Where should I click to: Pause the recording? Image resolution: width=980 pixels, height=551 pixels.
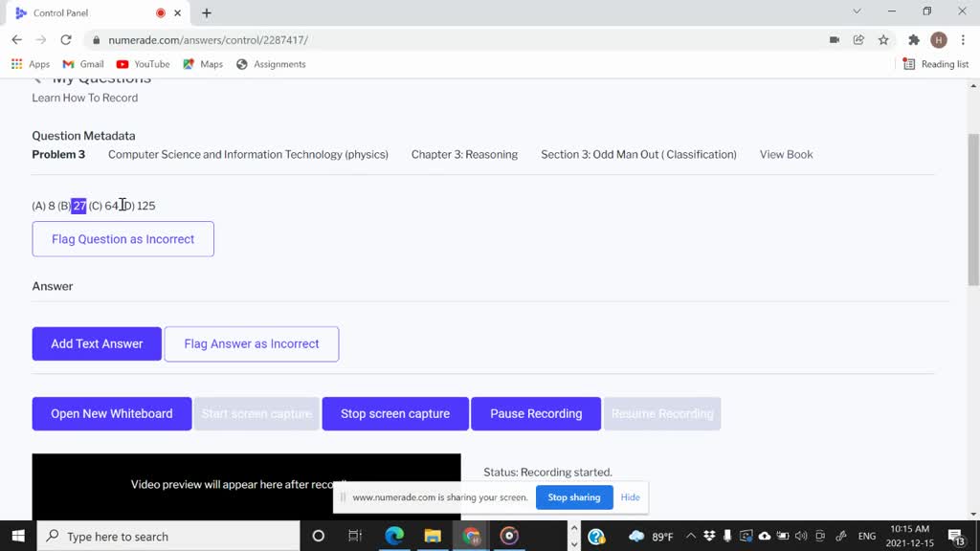pos(536,414)
